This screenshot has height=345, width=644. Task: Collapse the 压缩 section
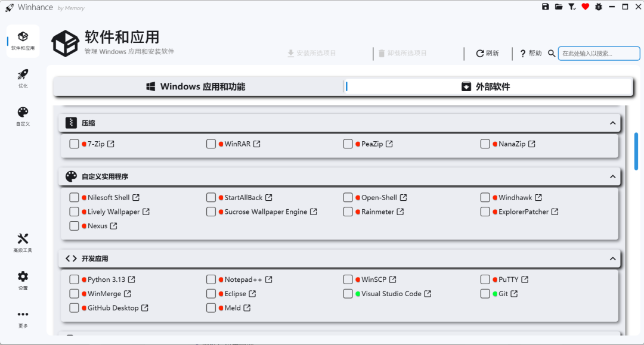[x=612, y=122]
